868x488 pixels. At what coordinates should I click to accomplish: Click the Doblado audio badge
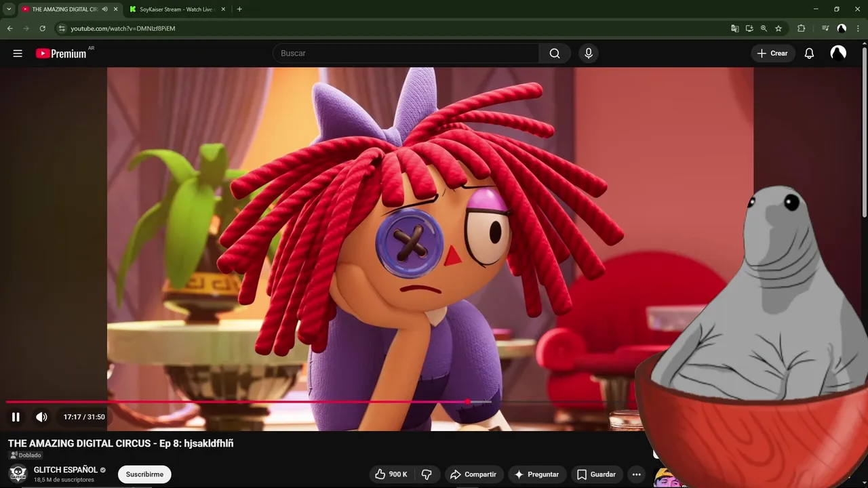26,455
